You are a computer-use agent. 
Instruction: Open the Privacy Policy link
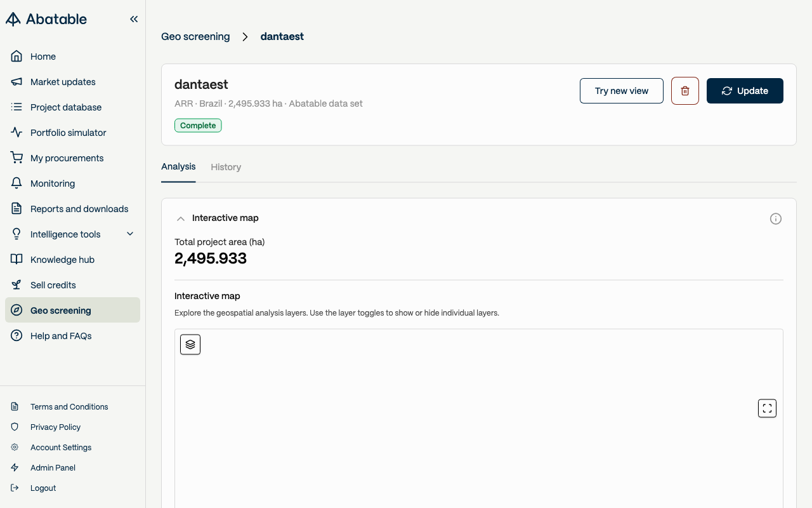56,427
